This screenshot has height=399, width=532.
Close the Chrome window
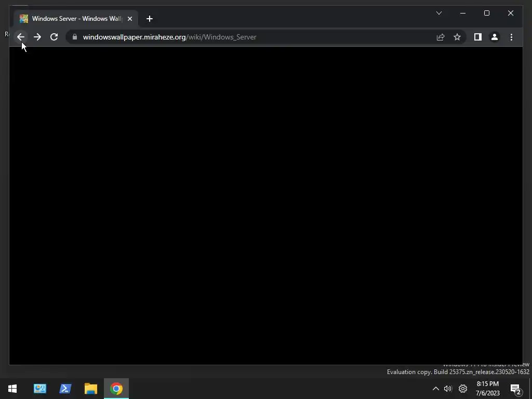tap(511, 13)
